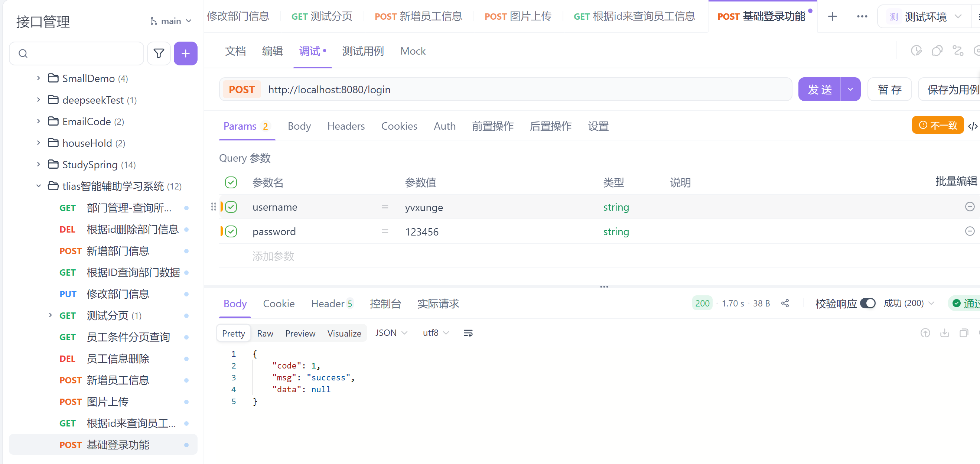Switch to the 测试用例 tab

tap(362, 51)
